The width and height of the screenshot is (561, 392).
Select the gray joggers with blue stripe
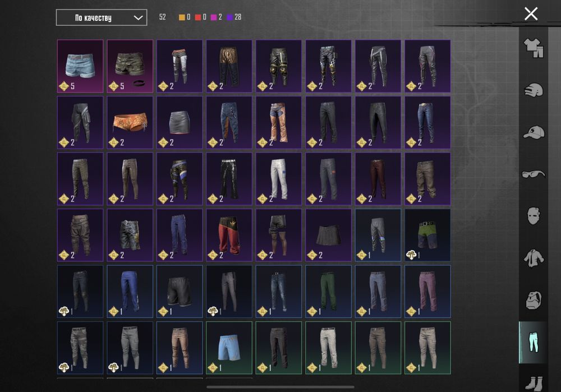pos(378,235)
